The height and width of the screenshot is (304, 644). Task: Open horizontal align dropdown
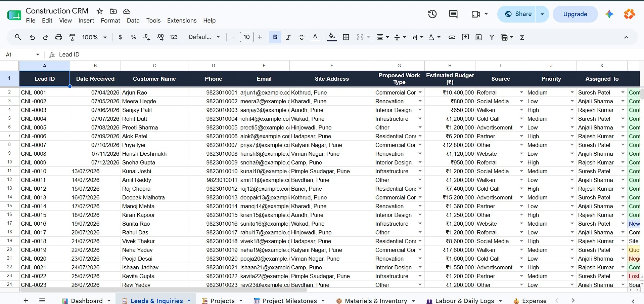click(383, 37)
